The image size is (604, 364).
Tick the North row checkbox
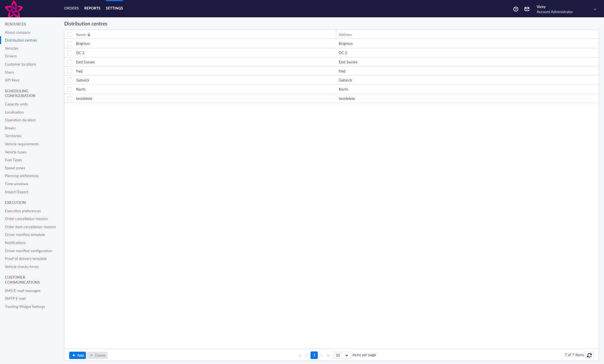(x=69, y=90)
